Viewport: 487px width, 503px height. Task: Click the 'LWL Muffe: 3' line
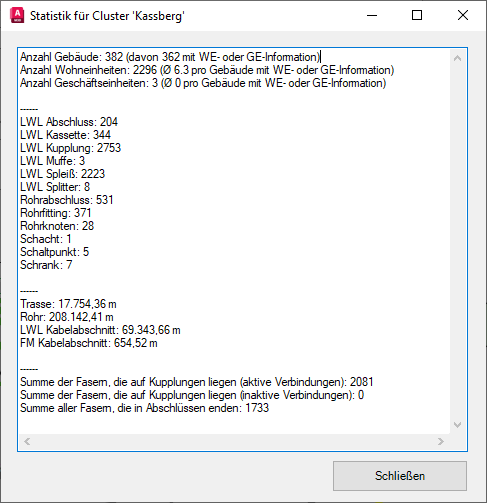pyautogui.click(x=53, y=161)
